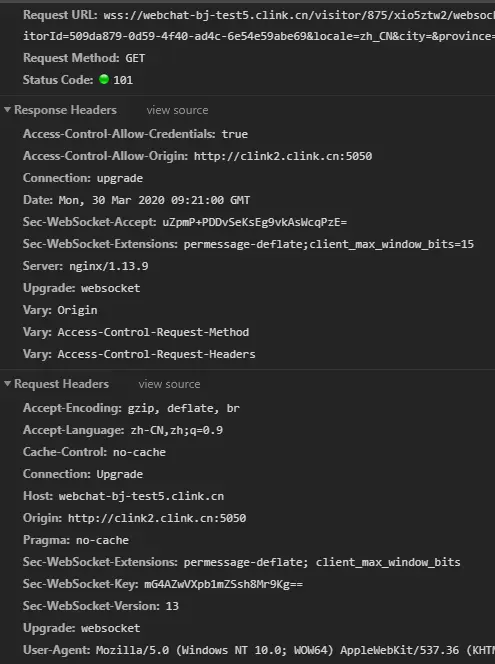Select the Accept-Encoding gzip, deflate, br value
This screenshot has width=495, height=664.
[x=184, y=408]
